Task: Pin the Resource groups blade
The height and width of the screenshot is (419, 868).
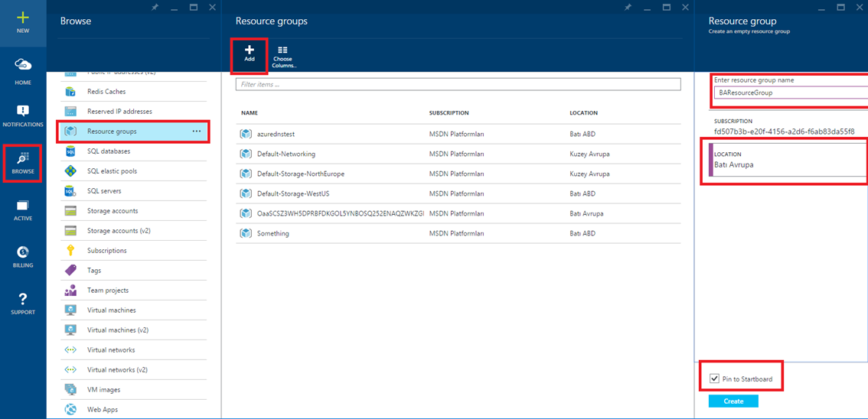Action: [627, 7]
